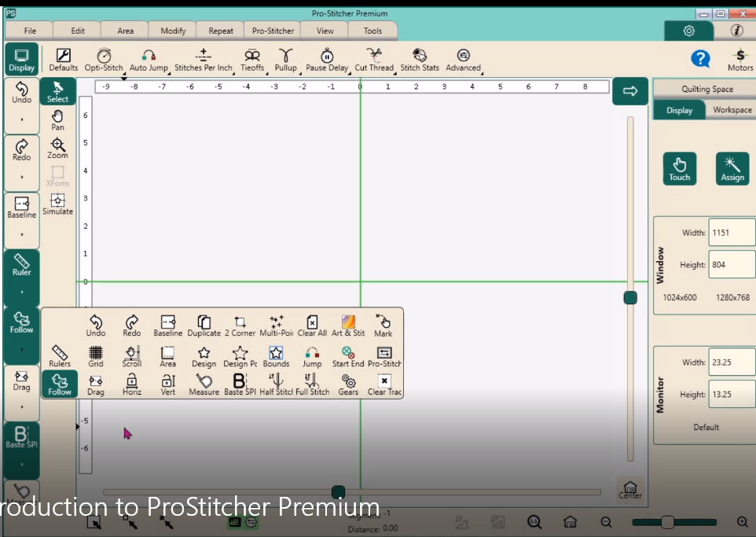This screenshot has height=537, width=756.
Task: Select the 2 Corner tool
Action: (240, 326)
